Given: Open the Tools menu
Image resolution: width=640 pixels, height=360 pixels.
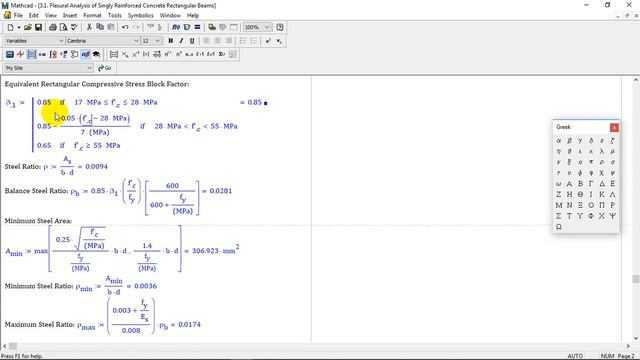Looking at the screenshot, I should click(x=115, y=16).
